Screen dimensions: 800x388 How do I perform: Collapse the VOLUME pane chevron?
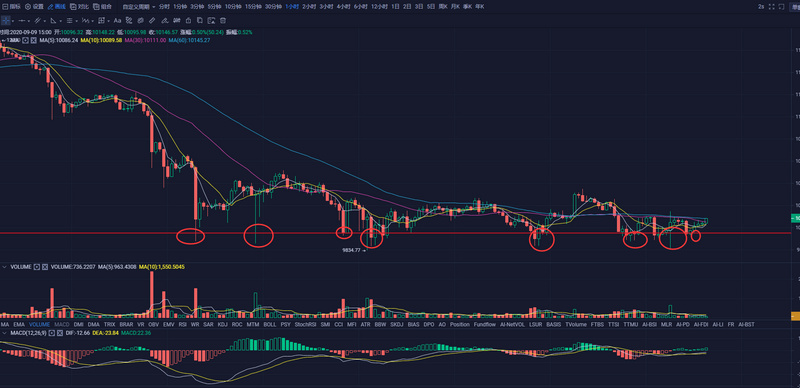click(4, 267)
